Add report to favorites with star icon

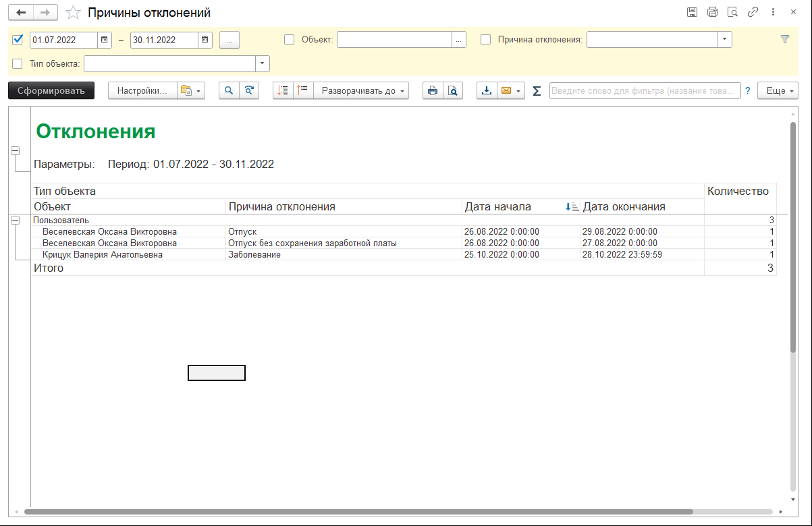point(74,13)
